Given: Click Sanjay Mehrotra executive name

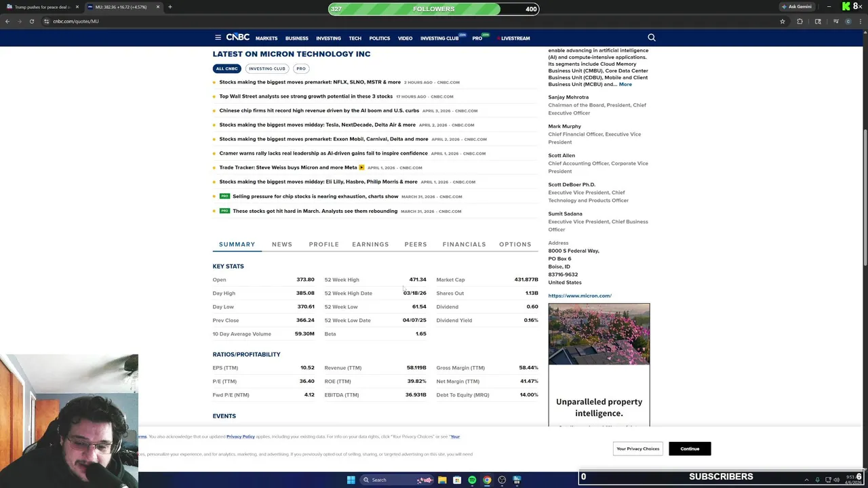Looking at the screenshot, I should [x=568, y=97].
